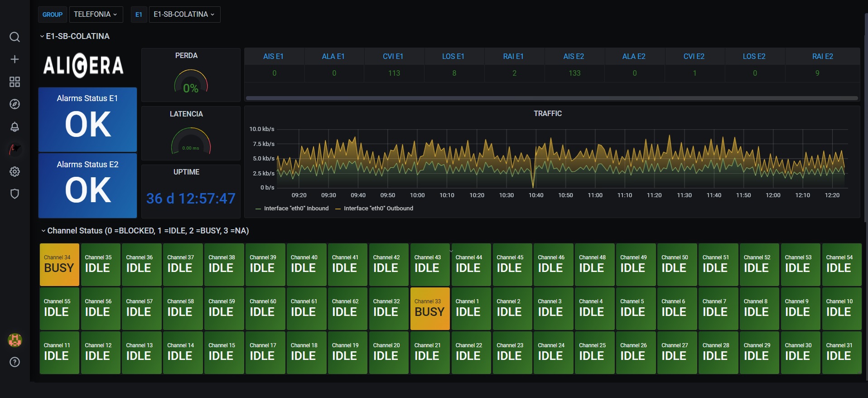Click the user avatar icon

pos(14,340)
